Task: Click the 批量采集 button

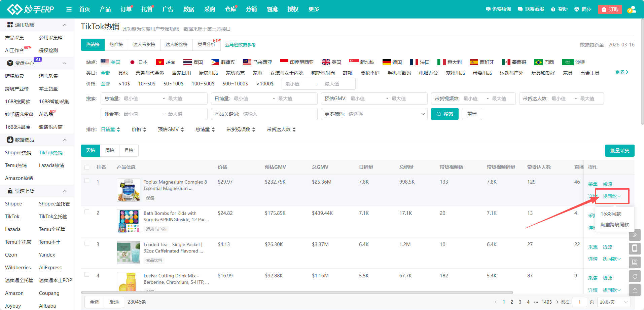Action: [x=620, y=151]
